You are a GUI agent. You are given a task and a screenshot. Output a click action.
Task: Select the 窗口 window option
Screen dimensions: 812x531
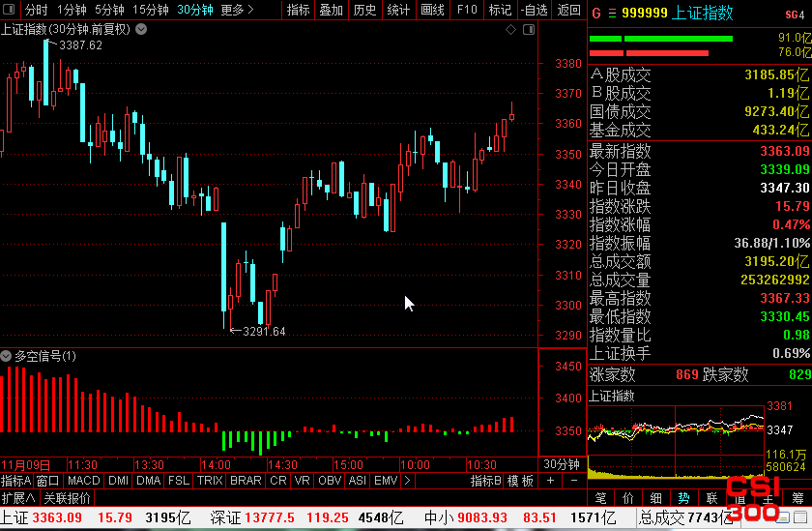pos(48,481)
